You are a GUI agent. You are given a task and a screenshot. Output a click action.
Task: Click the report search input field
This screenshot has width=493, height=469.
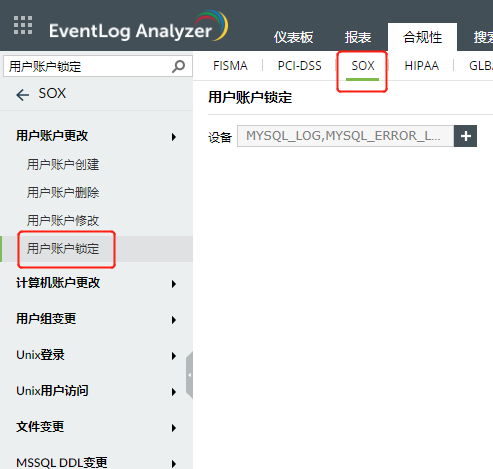88,66
